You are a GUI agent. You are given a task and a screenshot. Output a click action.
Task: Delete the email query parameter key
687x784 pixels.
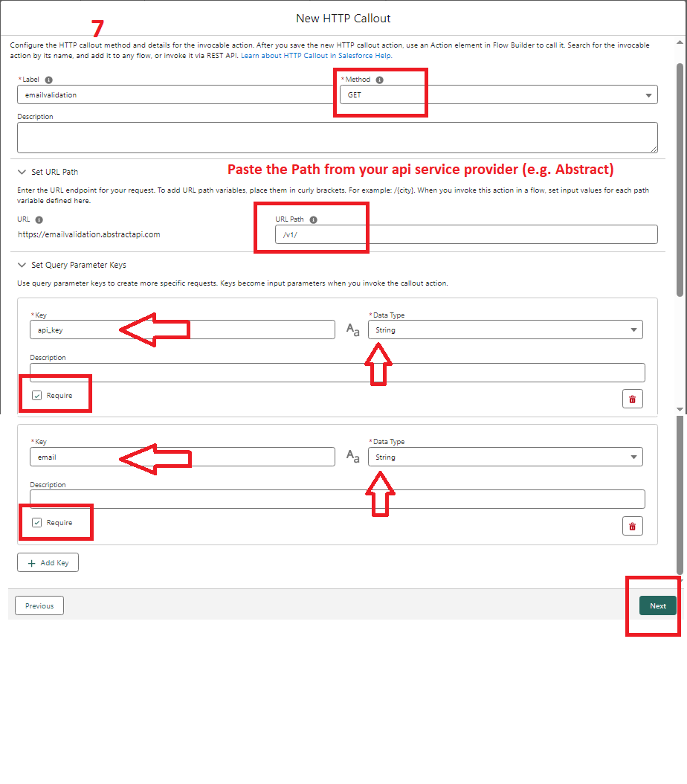click(632, 526)
